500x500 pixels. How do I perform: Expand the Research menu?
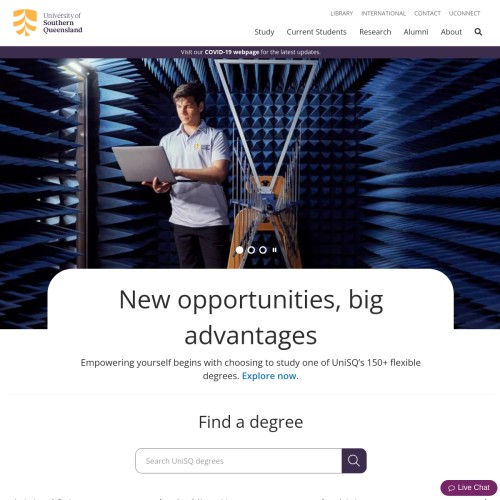[375, 32]
